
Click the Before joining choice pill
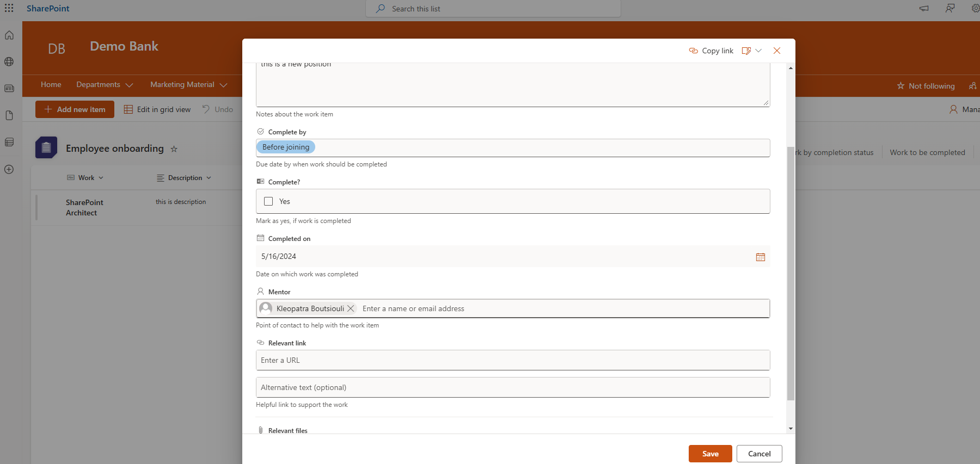[286, 147]
